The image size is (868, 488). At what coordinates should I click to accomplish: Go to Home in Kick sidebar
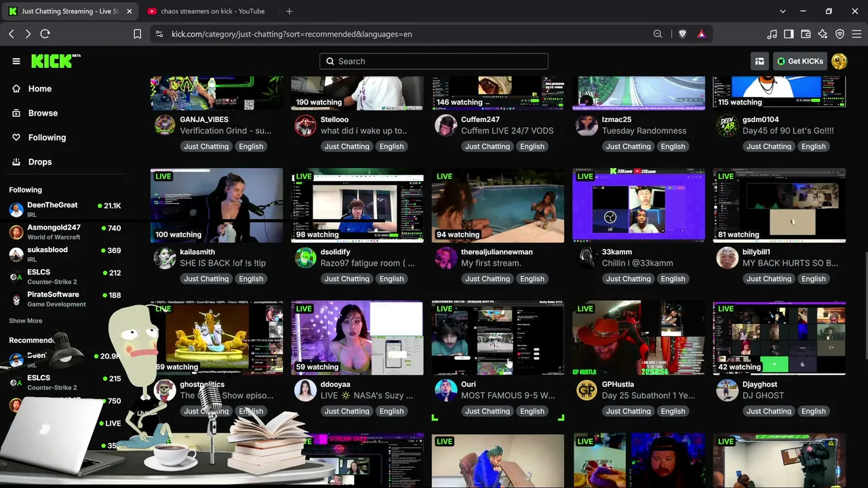point(40,89)
